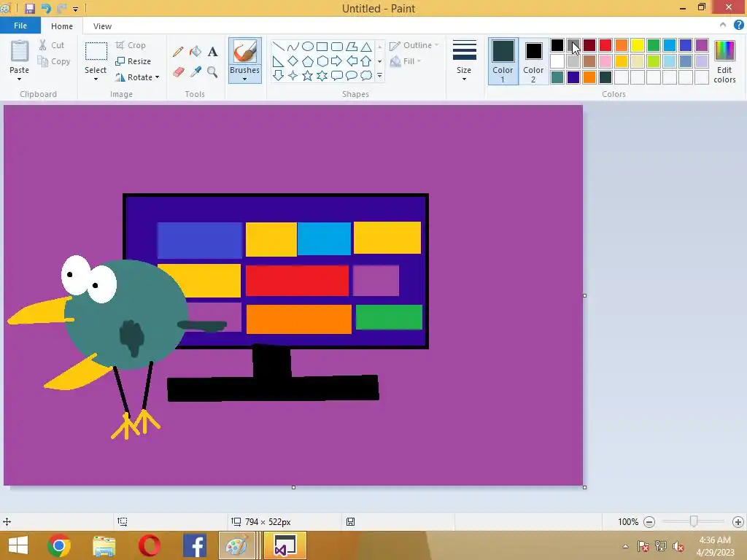Expand the Paste dropdown arrow
The image size is (747, 560).
[x=19, y=79]
